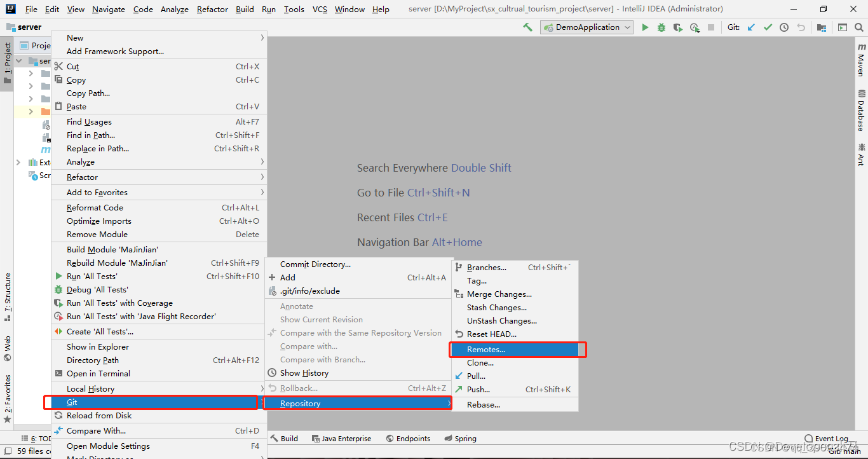
Task: Choose Rebase... in Repository submenu
Action: coord(515,405)
